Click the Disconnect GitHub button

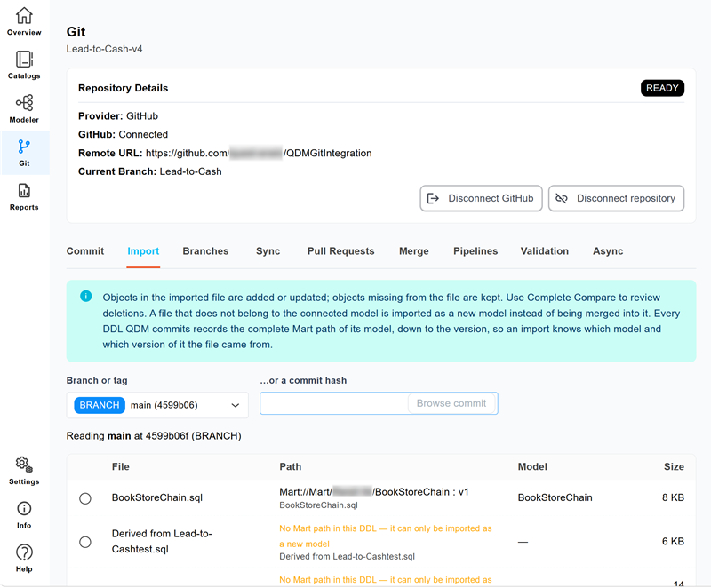tap(481, 198)
